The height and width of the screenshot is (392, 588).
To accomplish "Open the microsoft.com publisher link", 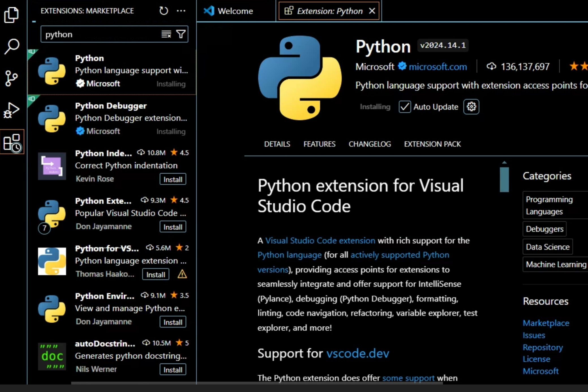I will pyautogui.click(x=437, y=67).
